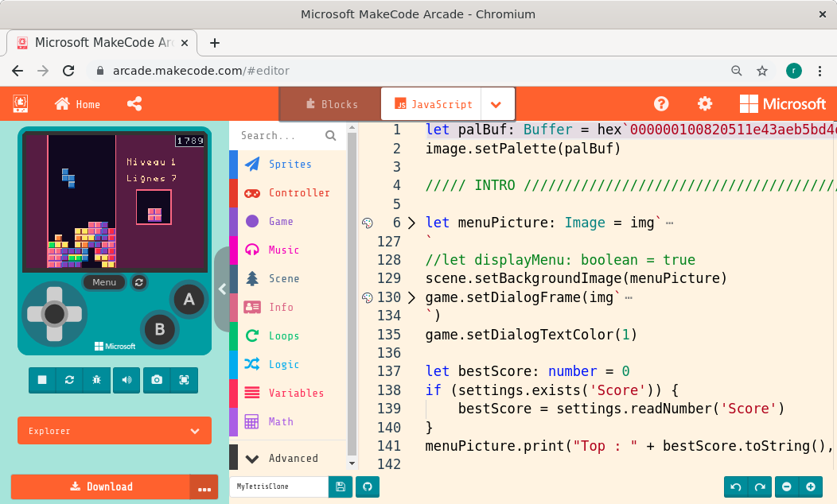Expand folded code at line 6
Viewport: 837px width, 504px height.
coord(411,223)
